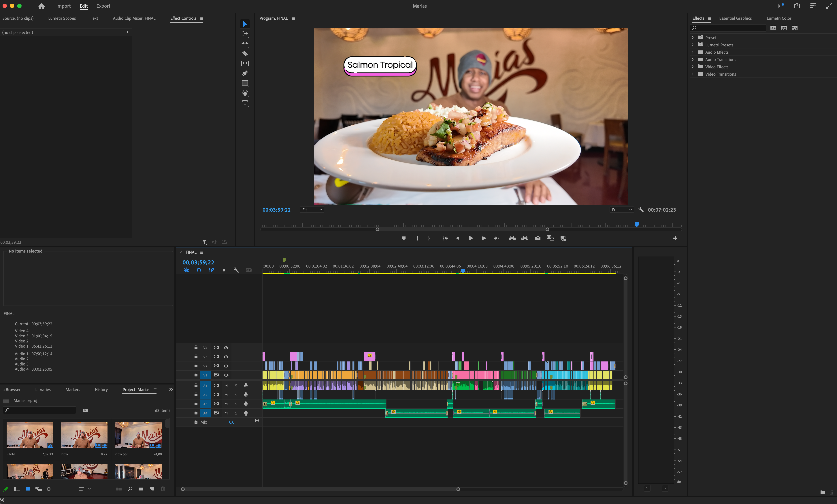The height and width of the screenshot is (504, 837).
Task: Select the Ripple Edit tool
Action: pyautogui.click(x=245, y=43)
